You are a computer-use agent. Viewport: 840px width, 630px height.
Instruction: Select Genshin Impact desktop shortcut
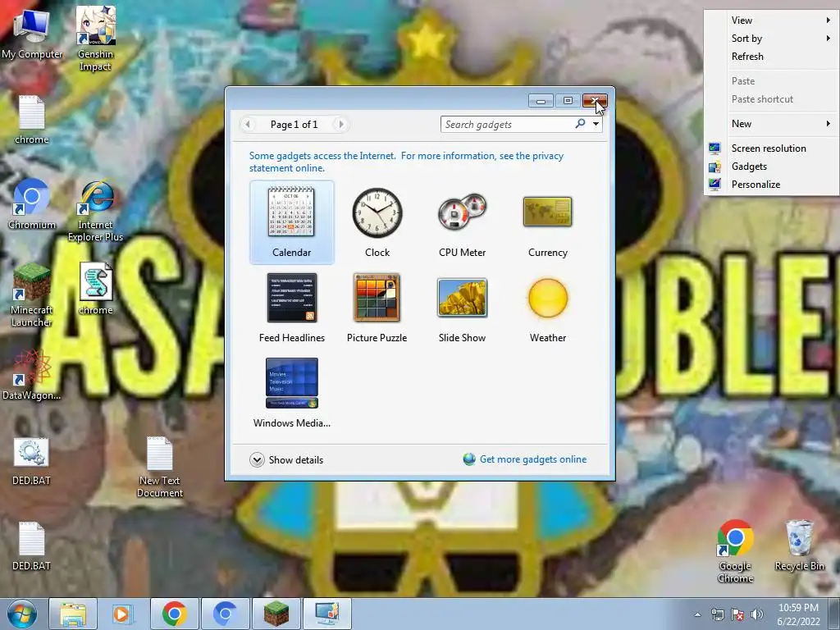click(x=95, y=39)
